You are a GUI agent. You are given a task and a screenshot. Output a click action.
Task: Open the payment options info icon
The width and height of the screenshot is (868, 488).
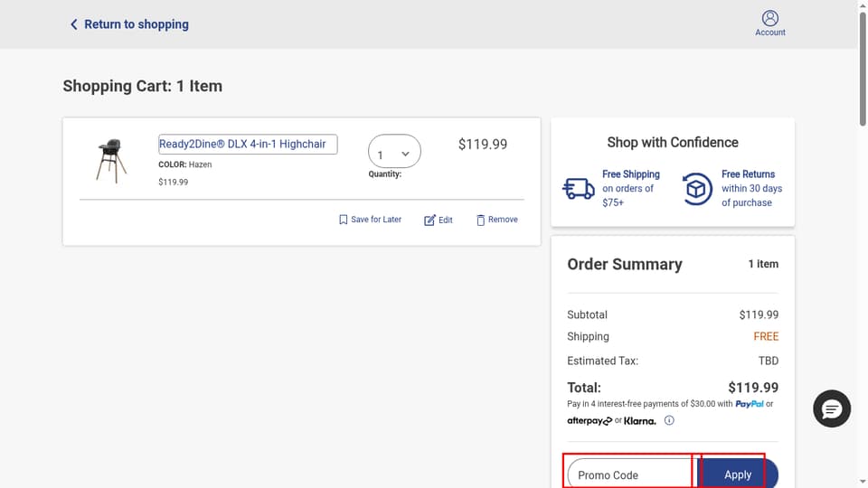[669, 420]
